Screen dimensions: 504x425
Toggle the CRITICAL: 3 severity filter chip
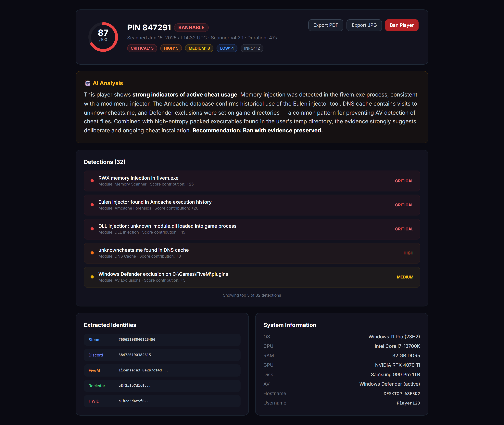tap(142, 48)
